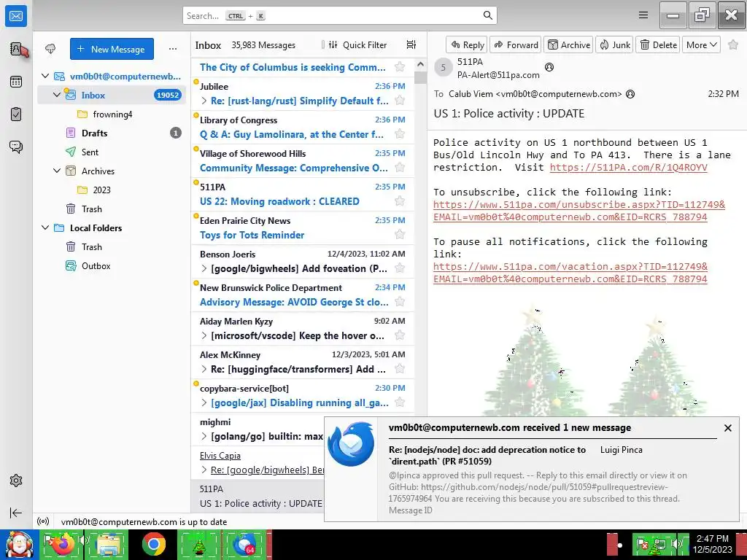747x560 pixels.
Task: Open the Thunderbird app menu
Action: 643,15
